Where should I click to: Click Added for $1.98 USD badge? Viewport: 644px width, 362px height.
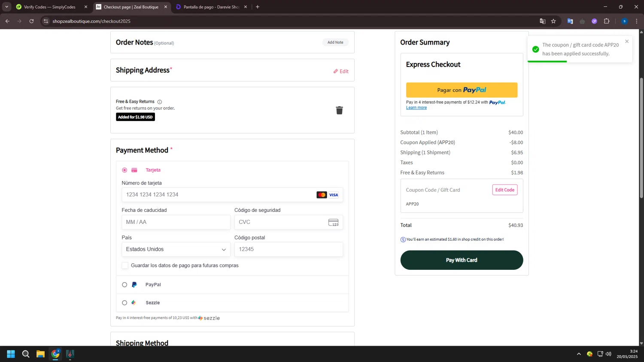pos(135,117)
